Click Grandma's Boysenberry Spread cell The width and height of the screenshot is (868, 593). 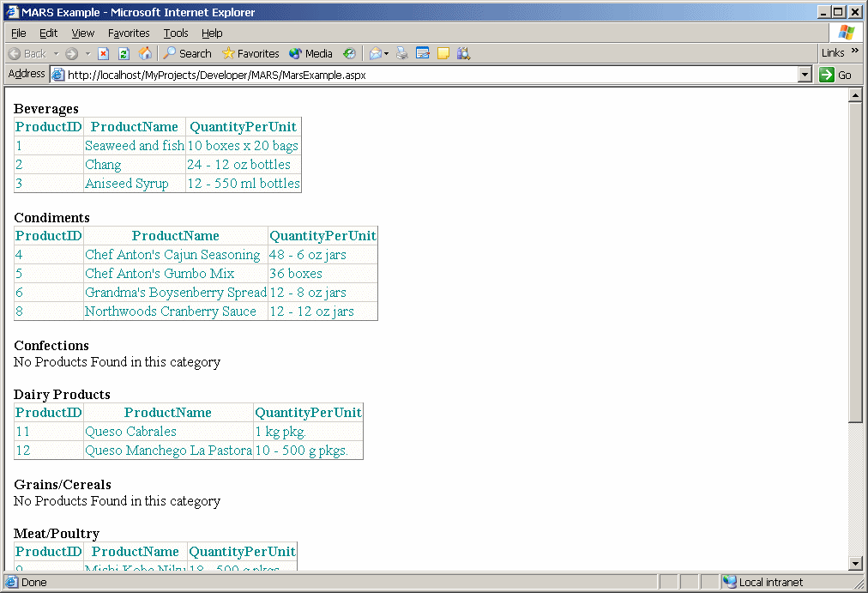pyautogui.click(x=176, y=293)
